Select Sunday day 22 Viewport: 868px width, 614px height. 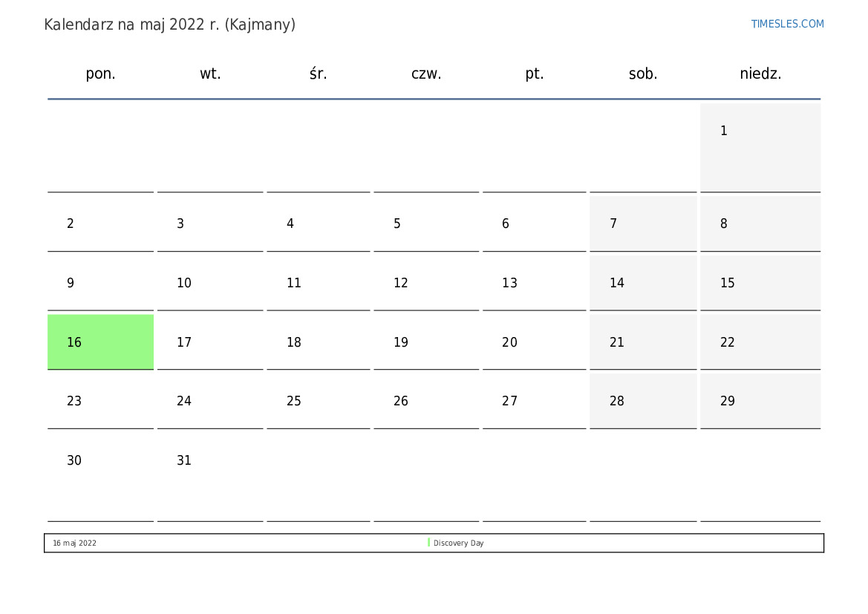pyautogui.click(x=760, y=342)
